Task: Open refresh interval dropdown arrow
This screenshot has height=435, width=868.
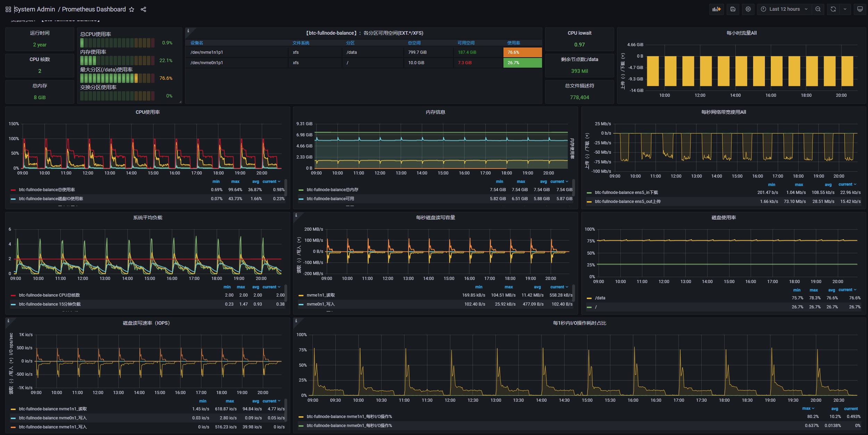Action: (845, 9)
